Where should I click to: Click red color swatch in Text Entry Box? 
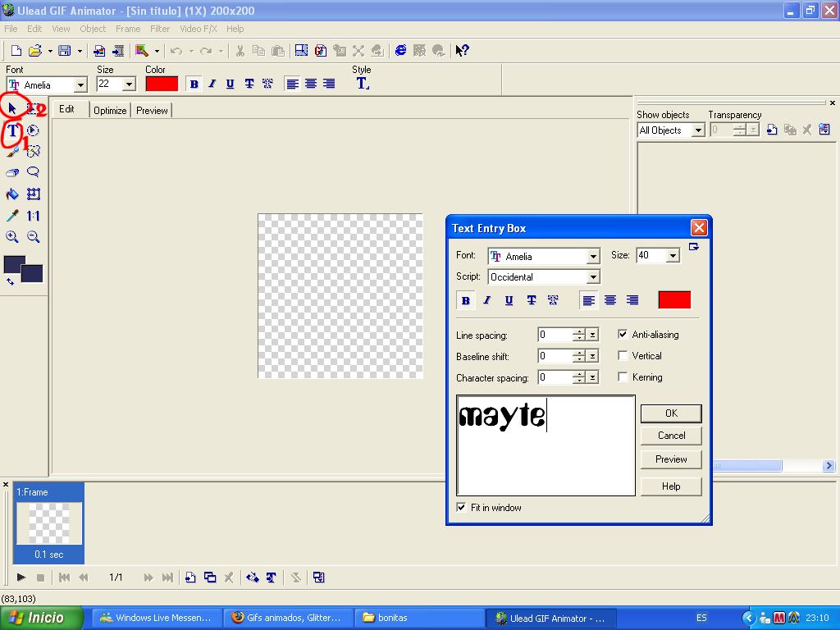point(674,300)
